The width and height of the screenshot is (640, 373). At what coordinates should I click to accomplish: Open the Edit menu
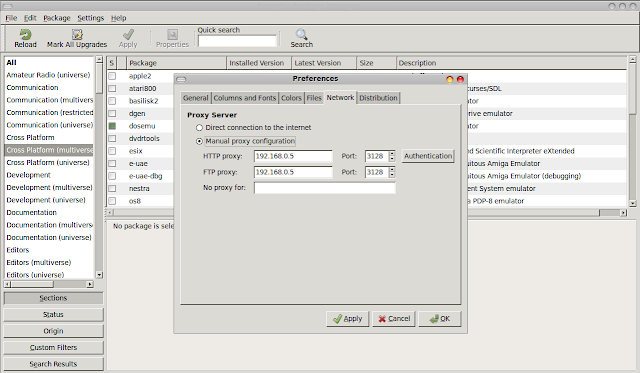click(30, 18)
